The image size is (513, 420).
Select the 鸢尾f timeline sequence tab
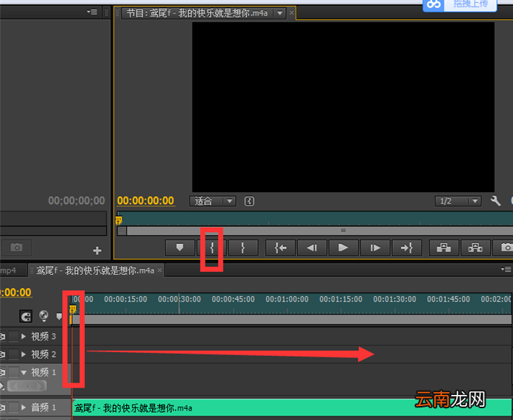(95, 270)
